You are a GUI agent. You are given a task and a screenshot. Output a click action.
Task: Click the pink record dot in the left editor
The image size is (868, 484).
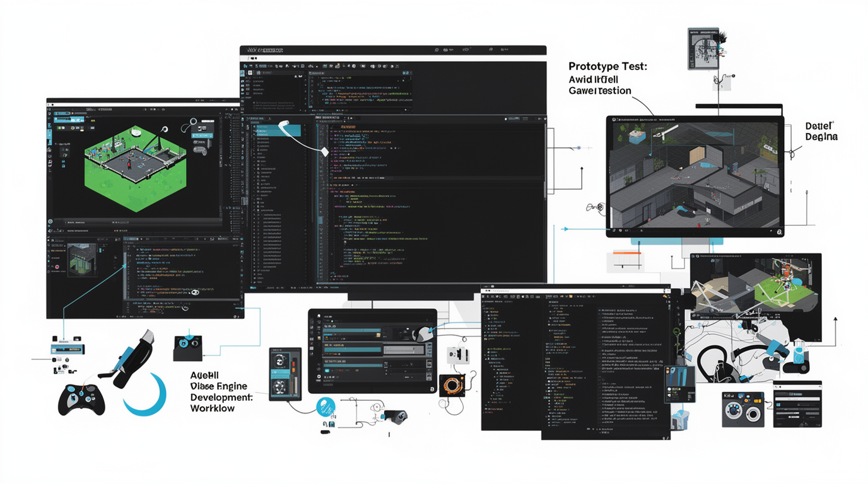[57, 267]
